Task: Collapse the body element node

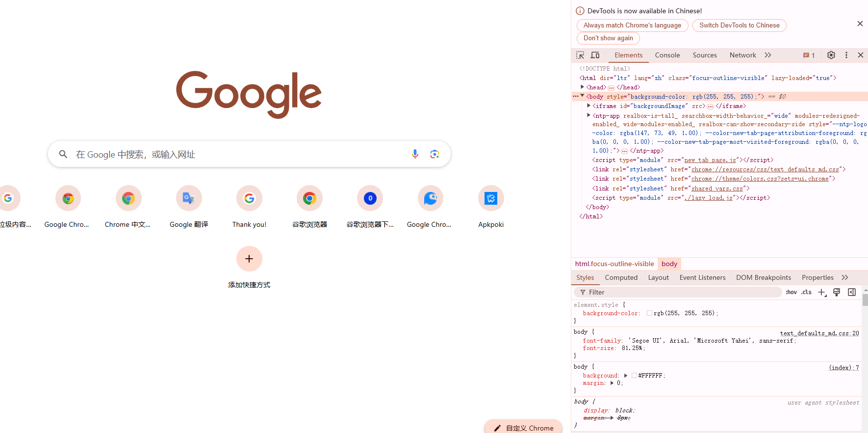Action: (x=583, y=96)
